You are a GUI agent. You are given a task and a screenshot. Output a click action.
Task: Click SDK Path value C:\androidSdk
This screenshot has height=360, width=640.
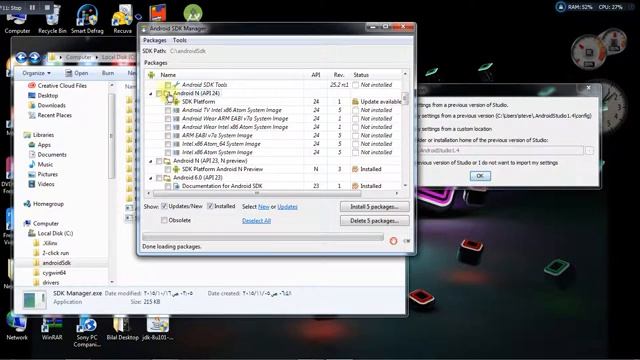point(188,51)
